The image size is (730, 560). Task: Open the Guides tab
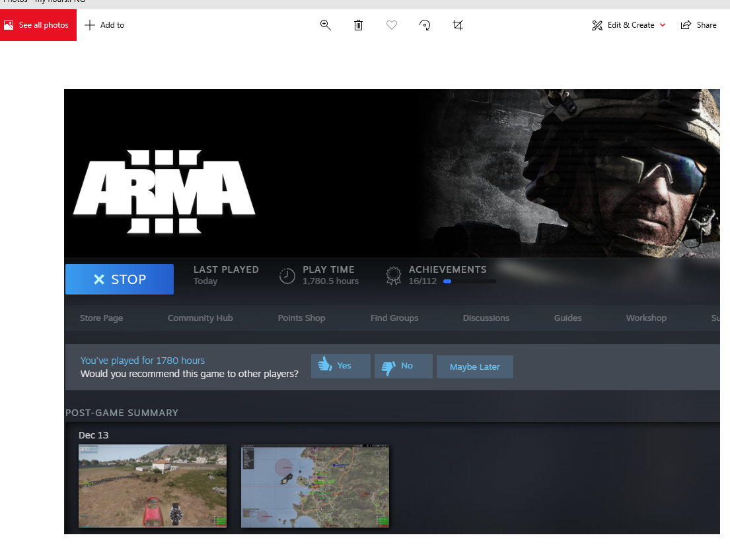click(567, 318)
